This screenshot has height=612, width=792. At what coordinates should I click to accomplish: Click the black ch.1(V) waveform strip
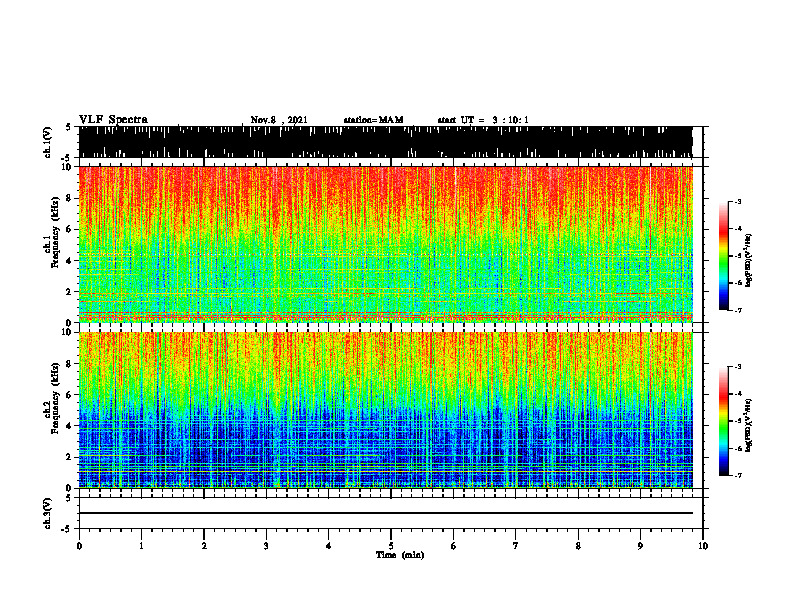(x=385, y=142)
